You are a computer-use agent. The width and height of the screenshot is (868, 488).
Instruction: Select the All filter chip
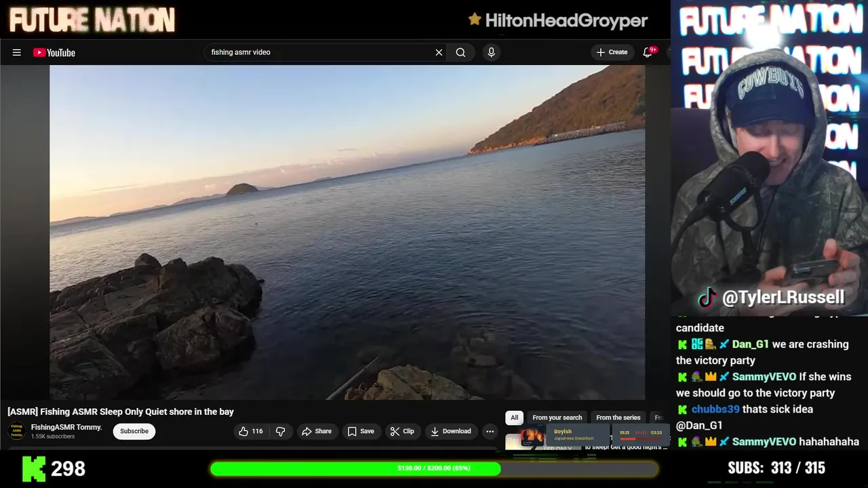[x=514, y=418]
